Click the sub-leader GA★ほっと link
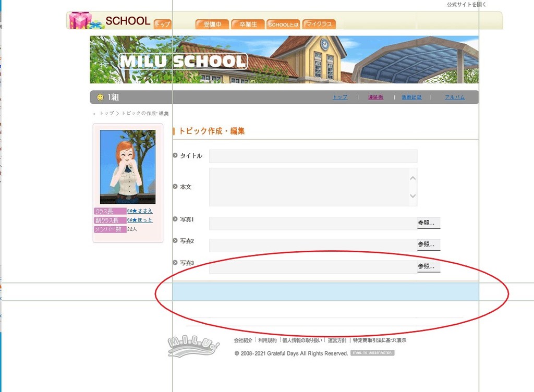This screenshot has height=392, width=534. click(140, 220)
